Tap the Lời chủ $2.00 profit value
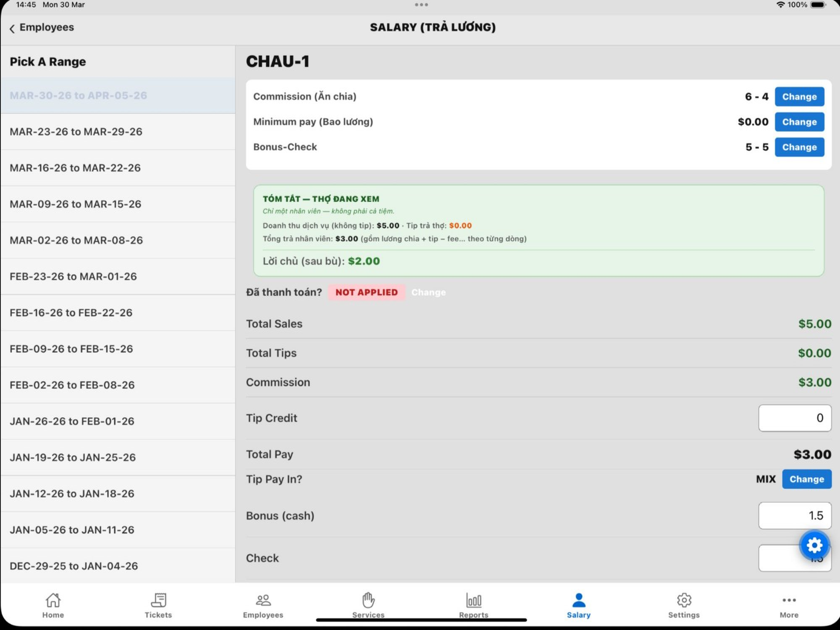840x630 pixels. [x=364, y=261]
